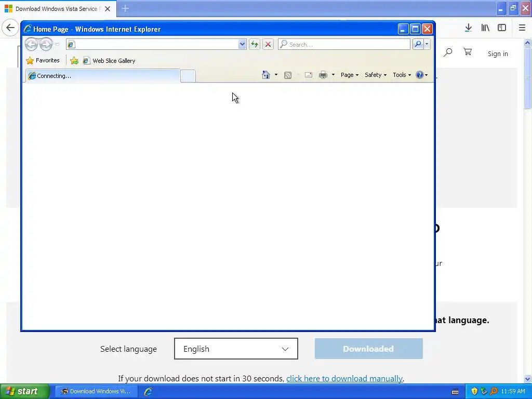Click Internet Explorer Forward arrow button
The height and width of the screenshot is (399, 532).
(x=46, y=45)
